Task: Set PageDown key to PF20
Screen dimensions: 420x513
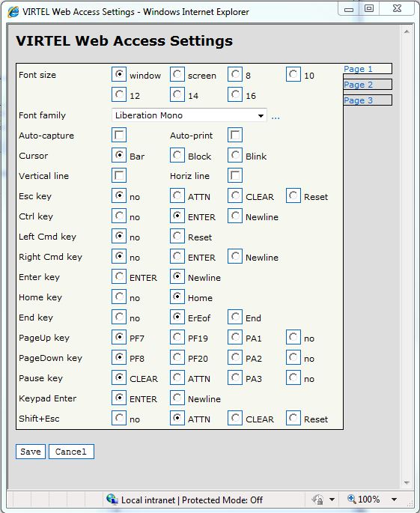Action: pos(177,357)
